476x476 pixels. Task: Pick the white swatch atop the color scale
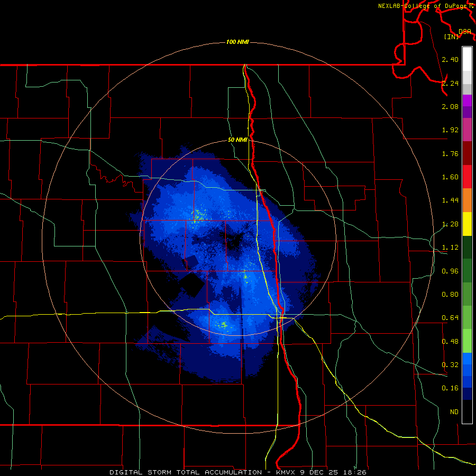(x=467, y=59)
